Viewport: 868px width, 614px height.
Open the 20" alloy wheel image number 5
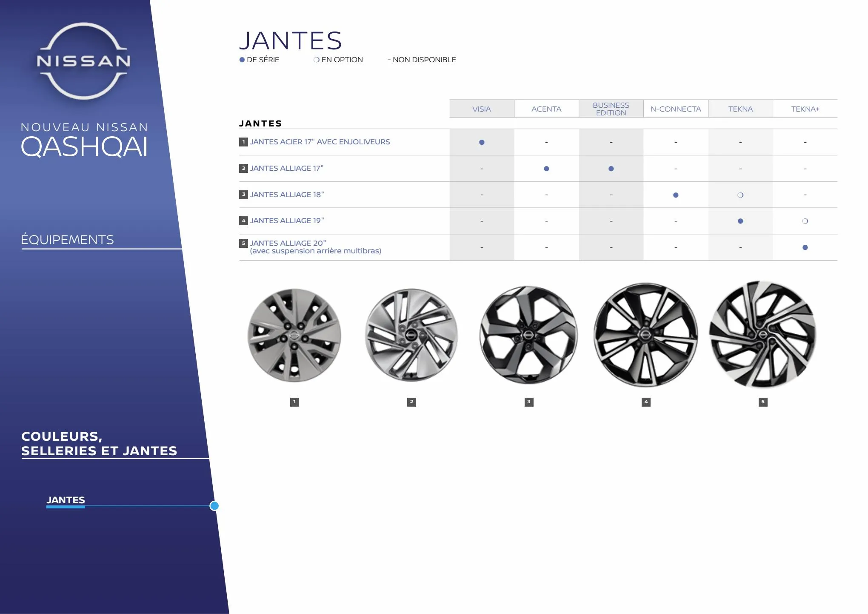[x=763, y=334]
